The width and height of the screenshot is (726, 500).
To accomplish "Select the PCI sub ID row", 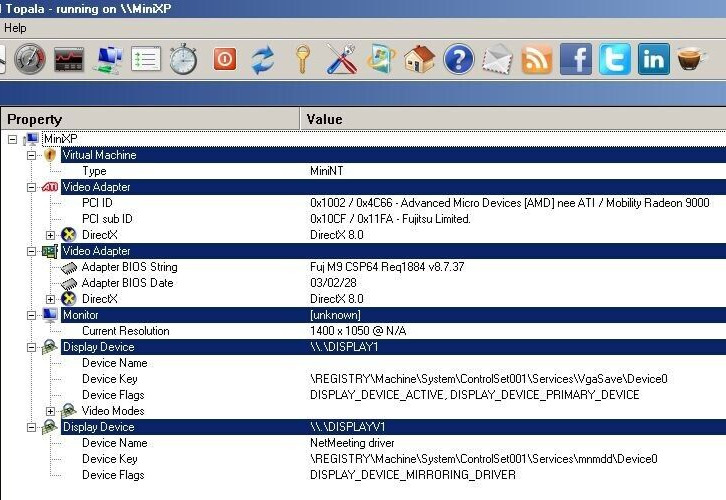I will [x=393, y=219].
